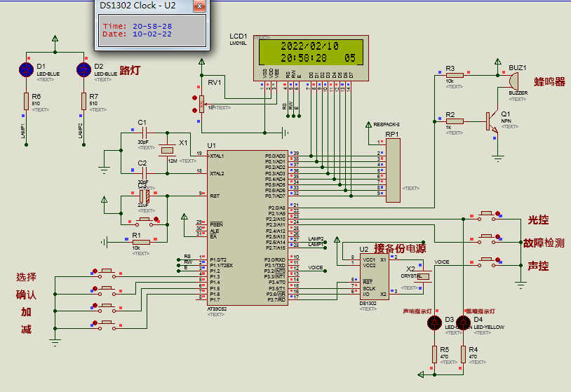Select the D1 LED-BLUE diode symbol
This screenshot has height=392, width=571.
point(26,69)
